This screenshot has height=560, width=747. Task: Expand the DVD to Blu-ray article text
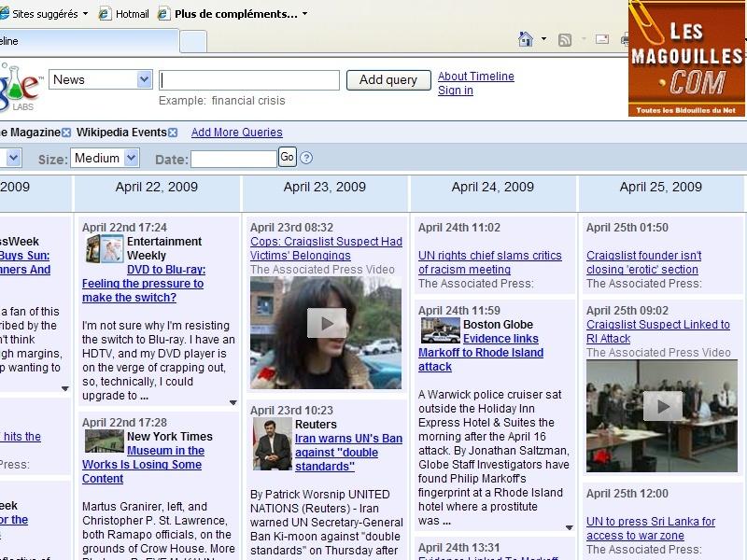pos(233,403)
